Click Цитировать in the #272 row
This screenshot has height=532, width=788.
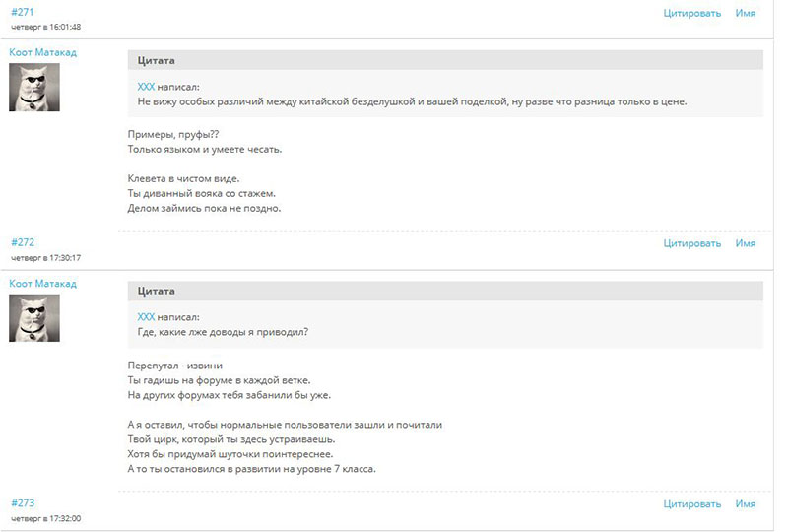click(x=691, y=243)
